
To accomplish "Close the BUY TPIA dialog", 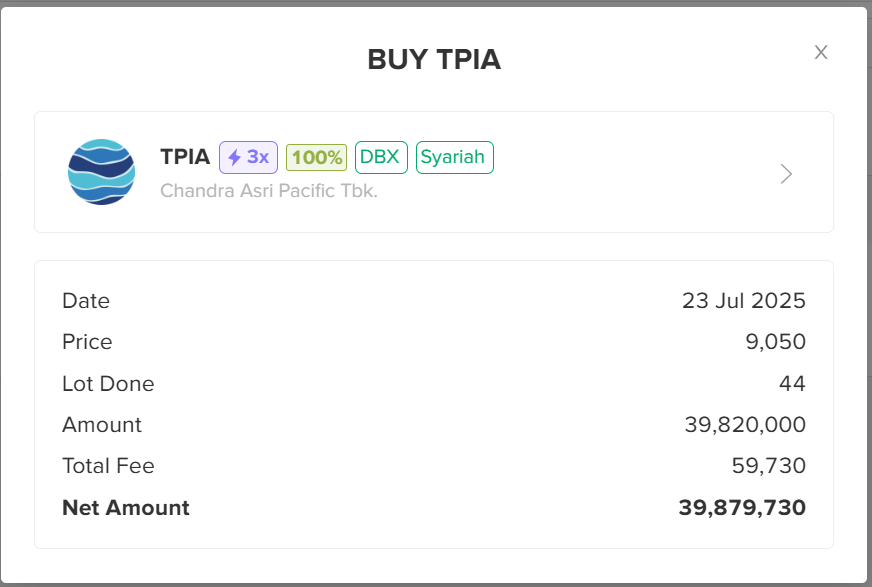I will (x=821, y=52).
